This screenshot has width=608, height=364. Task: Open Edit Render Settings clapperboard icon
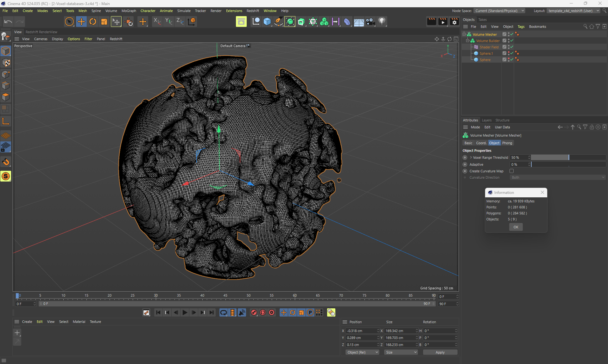(454, 22)
